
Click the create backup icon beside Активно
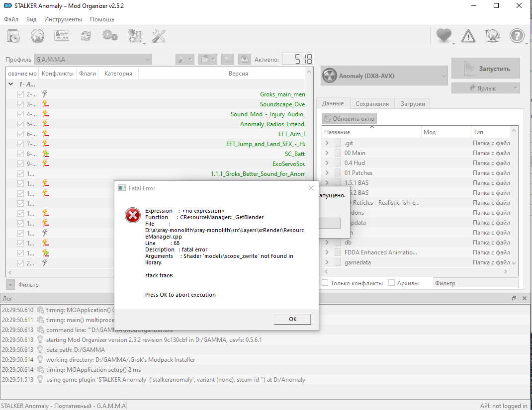pyautogui.click(x=245, y=60)
